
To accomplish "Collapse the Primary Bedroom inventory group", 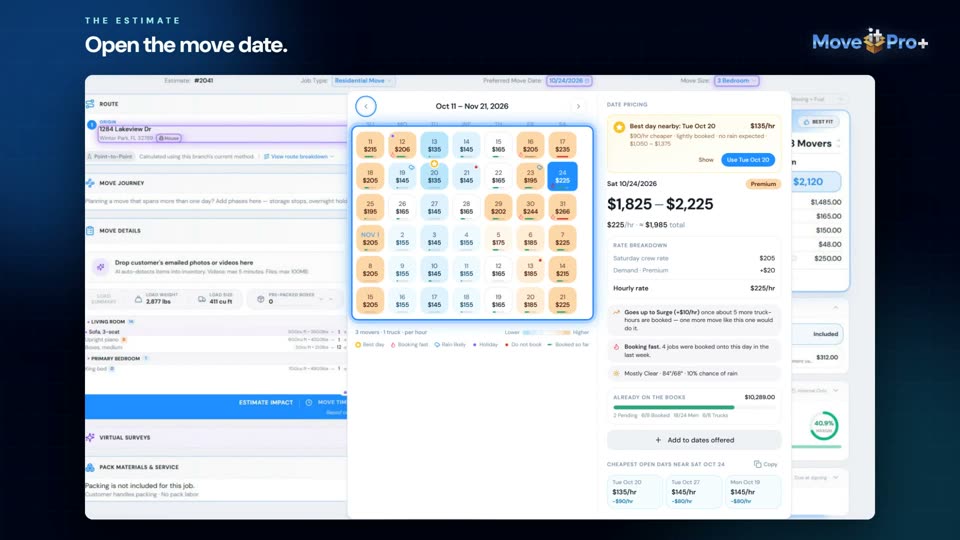I will [118, 358].
